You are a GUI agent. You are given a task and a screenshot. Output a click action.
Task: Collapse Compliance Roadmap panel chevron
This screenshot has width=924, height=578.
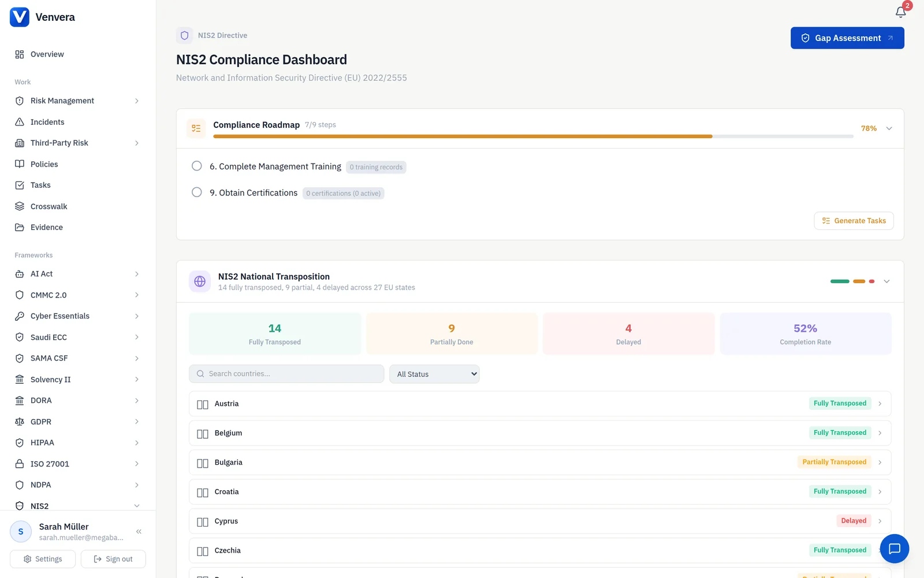pyautogui.click(x=889, y=128)
